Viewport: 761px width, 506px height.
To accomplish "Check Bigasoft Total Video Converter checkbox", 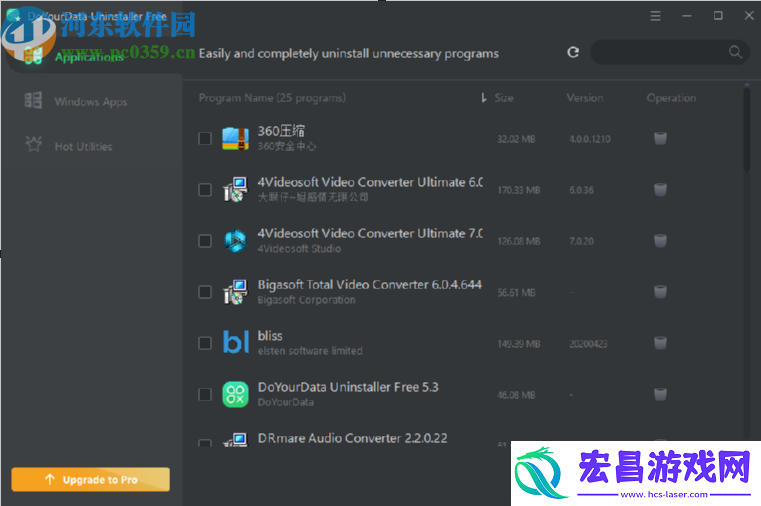I will [x=205, y=292].
